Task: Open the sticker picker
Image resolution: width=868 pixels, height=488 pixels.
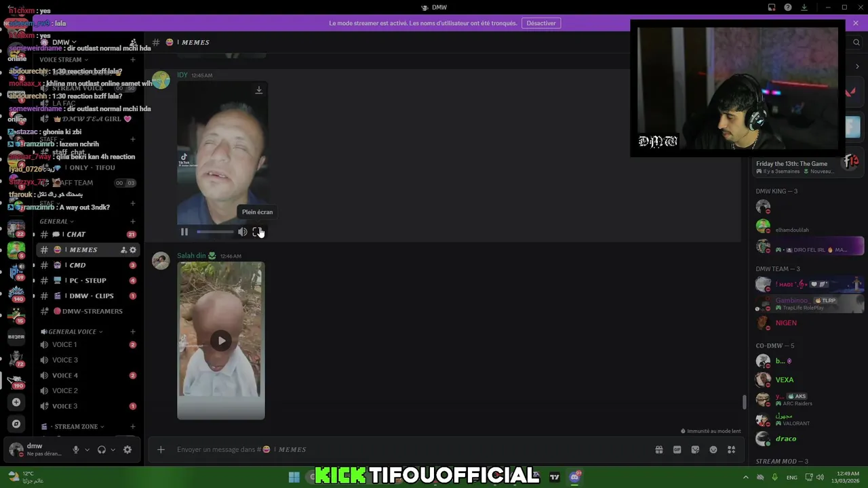Action: 695,449
